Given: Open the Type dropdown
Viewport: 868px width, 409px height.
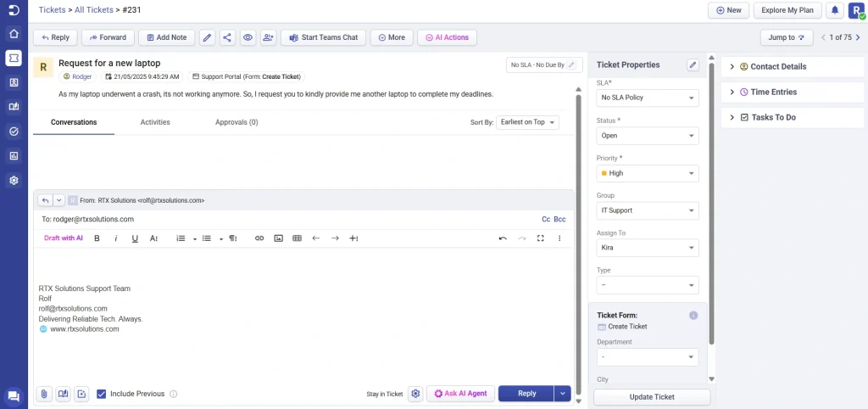Looking at the screenshot, I should click(647, 285).
